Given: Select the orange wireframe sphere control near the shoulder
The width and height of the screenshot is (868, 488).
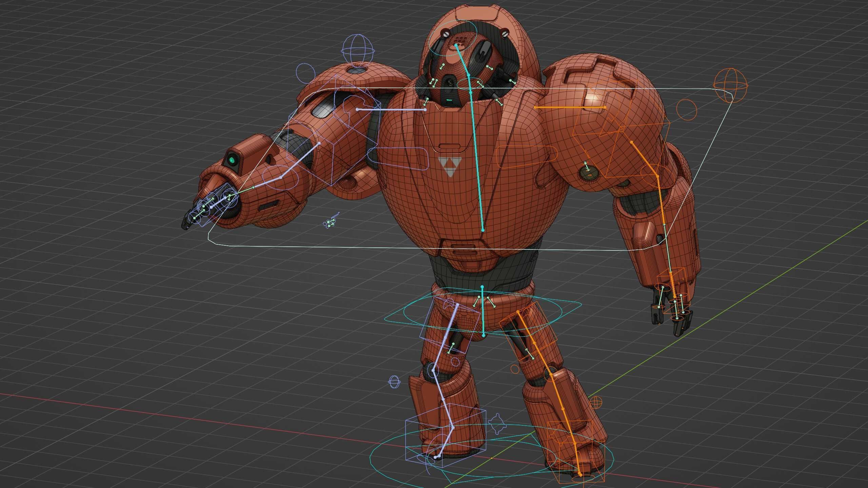Looking at the screenshot, I should click(730, 85).
